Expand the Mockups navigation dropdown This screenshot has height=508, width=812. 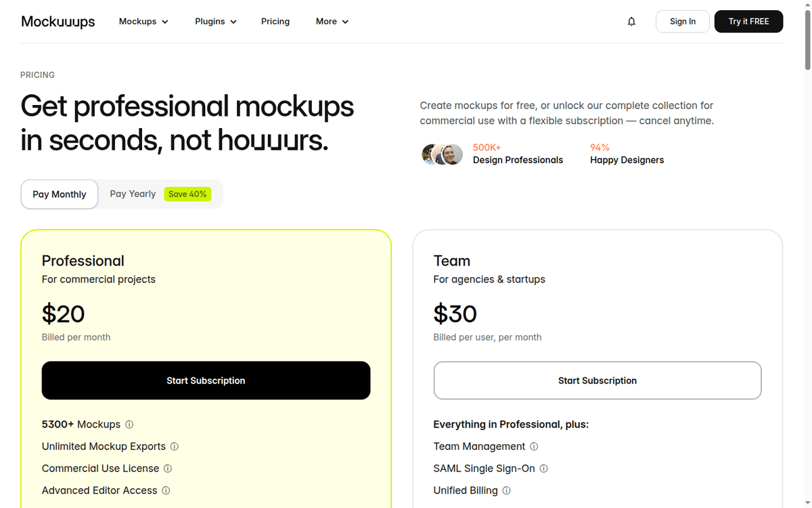click(143, 22)
